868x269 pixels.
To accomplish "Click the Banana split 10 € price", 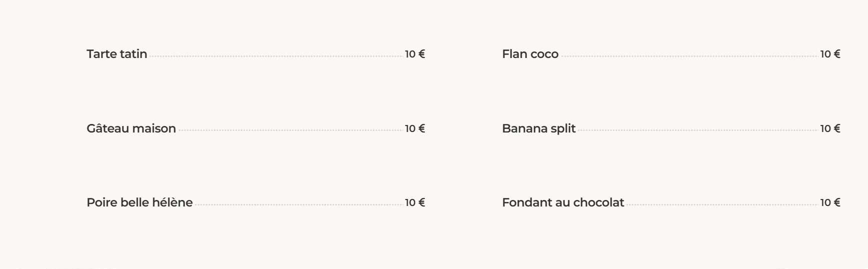I will point(830,128).
